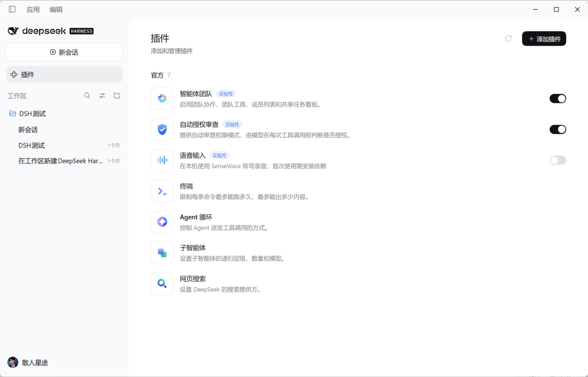Viewport: 588px width, 377px height.
Task: Click the 智能体团队 plugin icon
Action: 162,98
